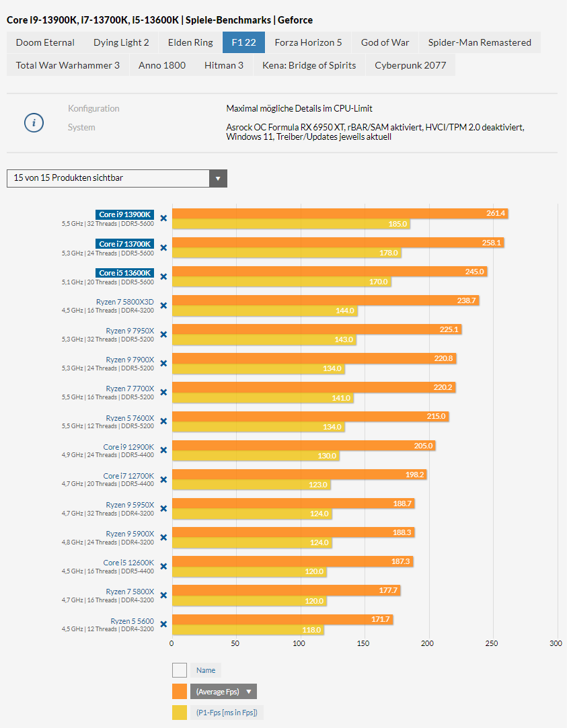This screenshot has height=728, width=569.
Task: Click the info circle icon
Action: 34,123
